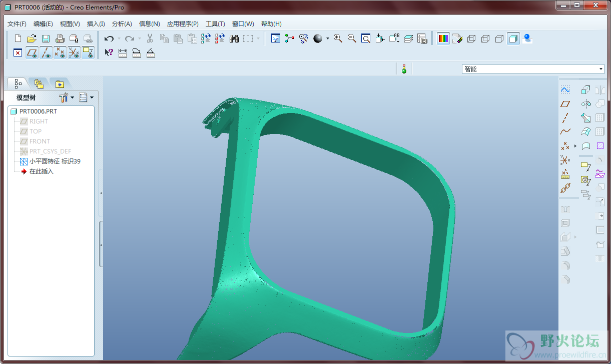Open the 编辑(E) menu
611x364 pixels.
point(43,24)
